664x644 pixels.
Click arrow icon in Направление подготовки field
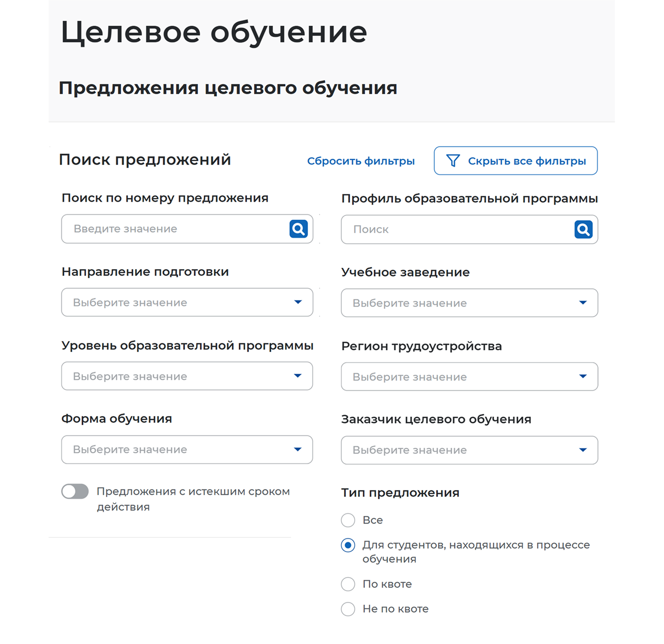(x=298, y=302)
